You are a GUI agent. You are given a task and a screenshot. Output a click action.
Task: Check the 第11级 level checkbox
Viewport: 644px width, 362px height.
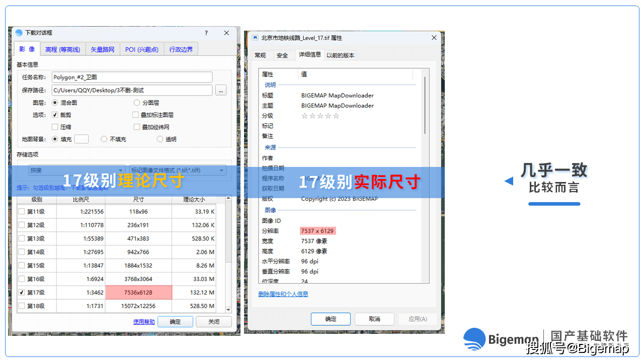[22, 212]
